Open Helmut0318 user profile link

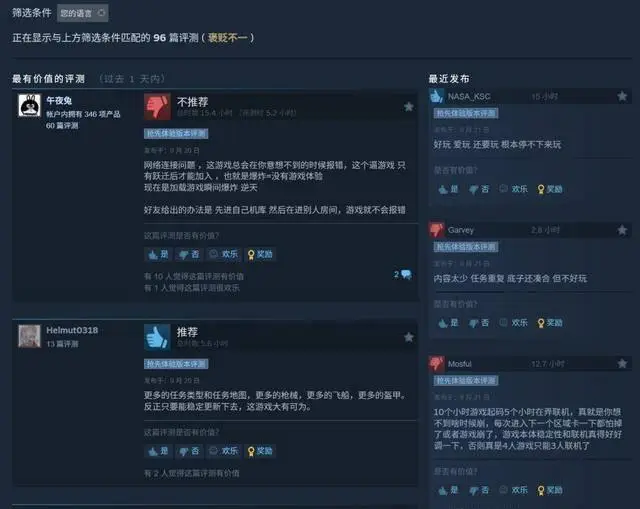coord(72,330)
